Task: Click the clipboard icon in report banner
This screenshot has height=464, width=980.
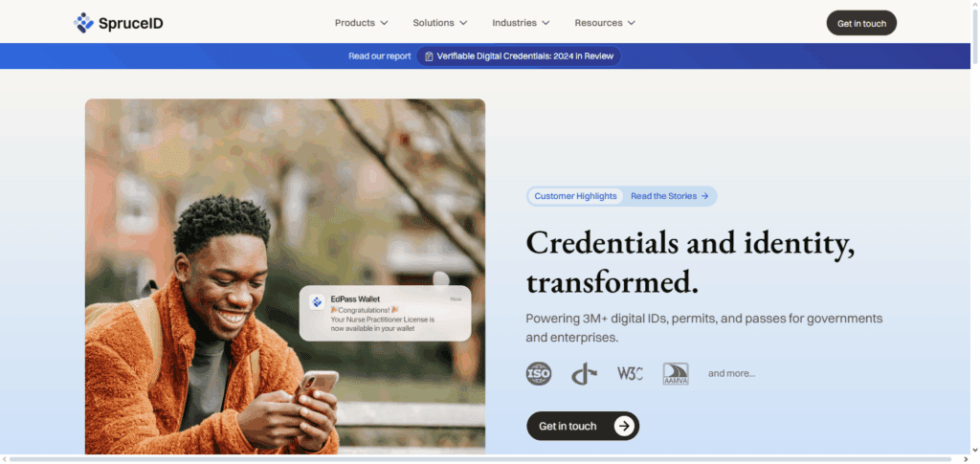Action: (429, 56)
